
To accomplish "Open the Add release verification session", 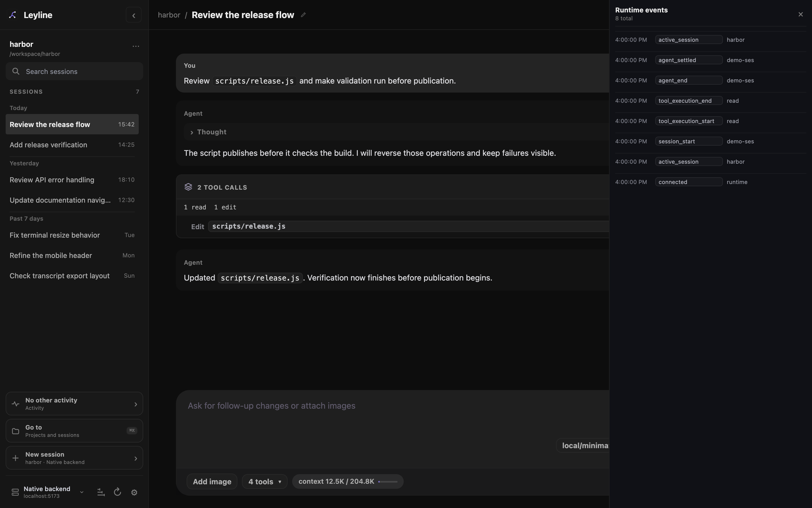I will (72, 145).
